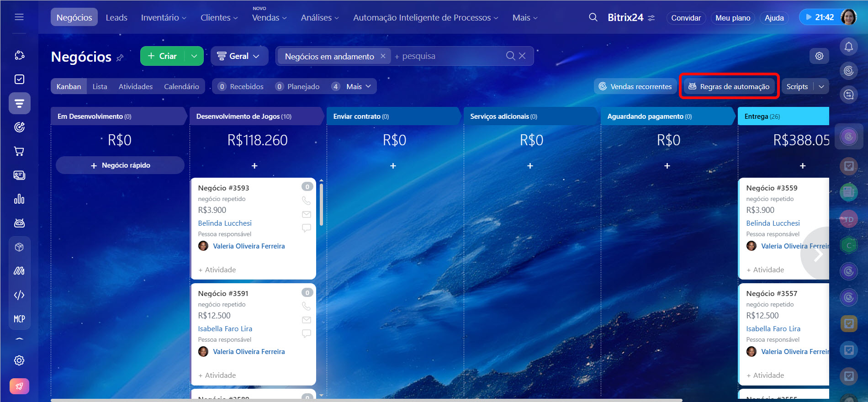
Task: Open the Leads menu item
Action: coord(116,17)
